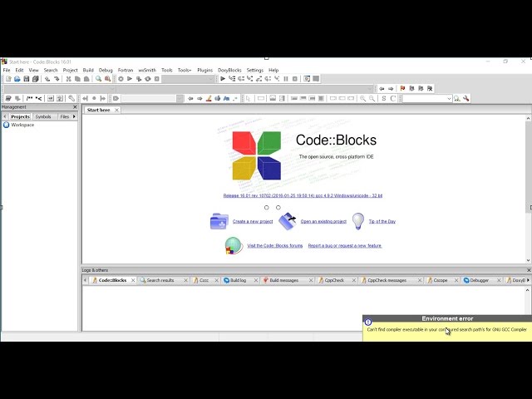Click the wrench options icon at toolbar end

click(466, 98)
